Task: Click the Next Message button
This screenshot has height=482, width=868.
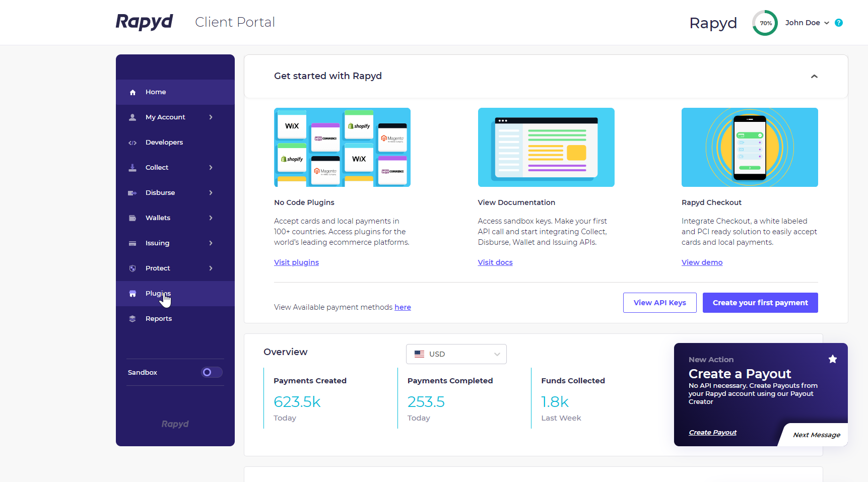Action: tap(816, 435)
